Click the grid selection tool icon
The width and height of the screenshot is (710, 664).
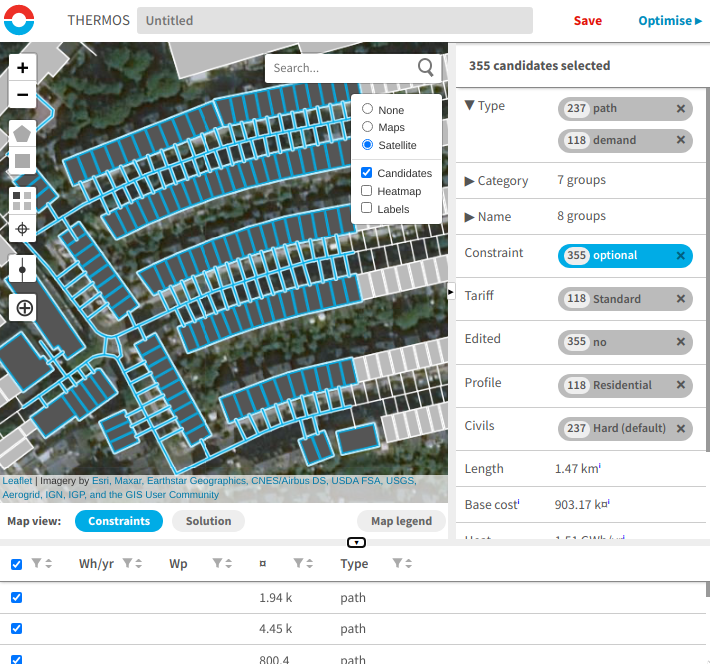(22, 201)
